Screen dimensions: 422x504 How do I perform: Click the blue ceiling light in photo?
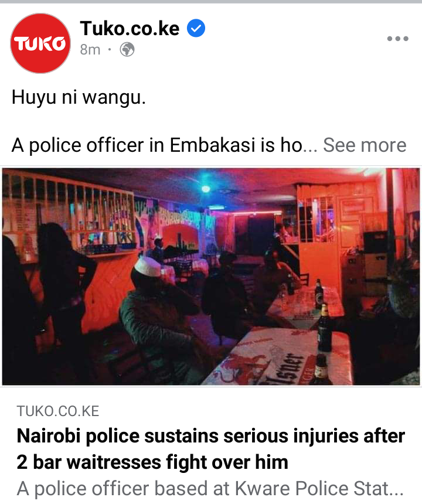(206, 189)
